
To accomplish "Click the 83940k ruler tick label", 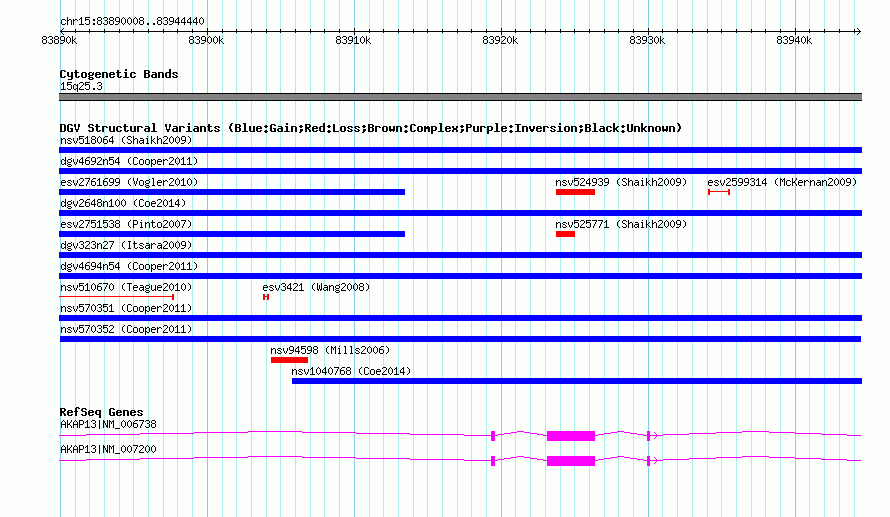I will 794,40.
